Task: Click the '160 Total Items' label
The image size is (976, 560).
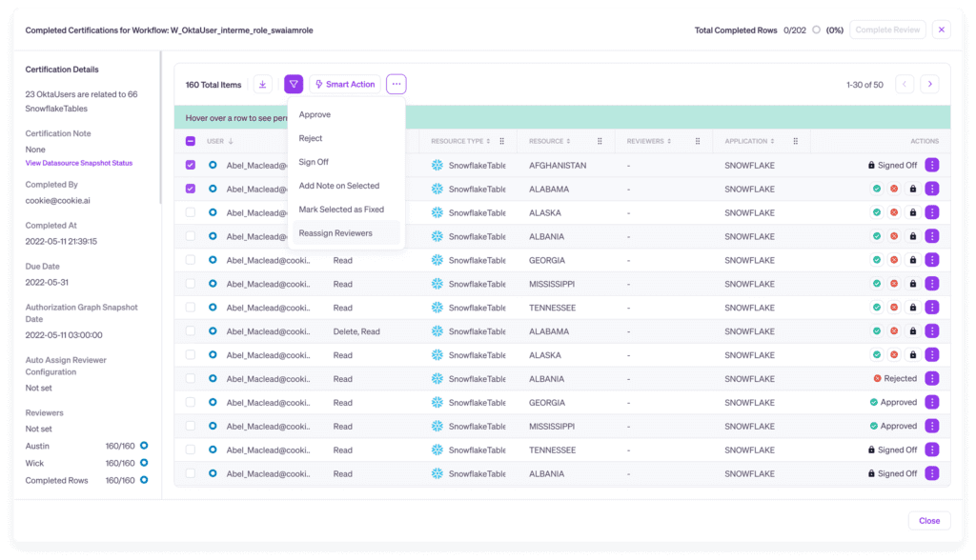Action: [x=213, y=85]
